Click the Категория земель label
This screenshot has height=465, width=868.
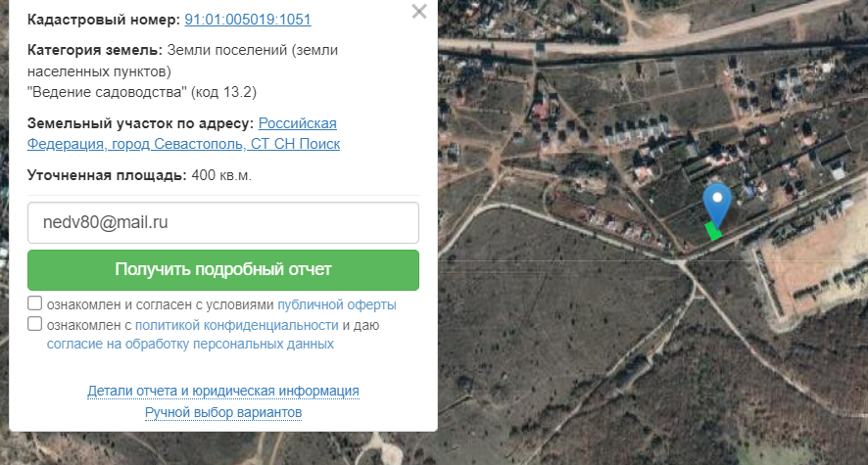95,50
